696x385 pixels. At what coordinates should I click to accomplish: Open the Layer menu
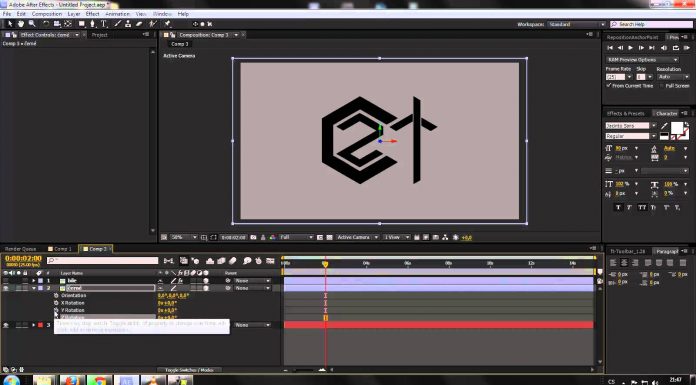pyautogui.click(x=74, y=14)
